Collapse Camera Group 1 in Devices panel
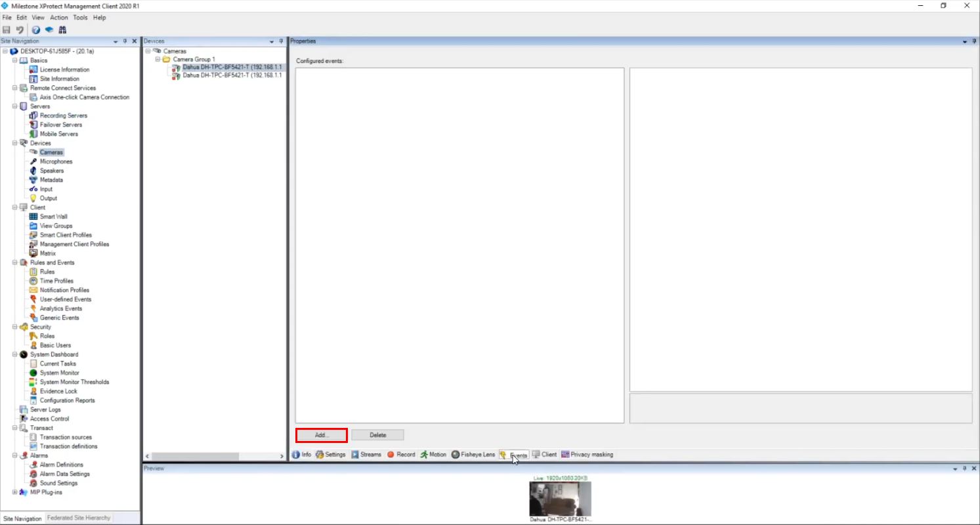 pyautogui.click(x=158, y=60)
